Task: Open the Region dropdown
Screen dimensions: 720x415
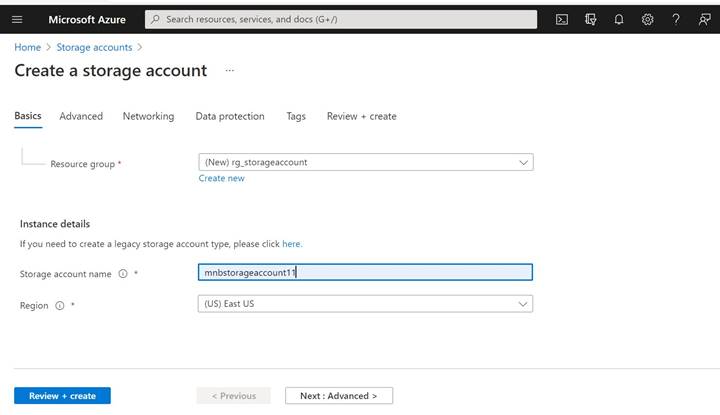Action: tap(366, 304)
